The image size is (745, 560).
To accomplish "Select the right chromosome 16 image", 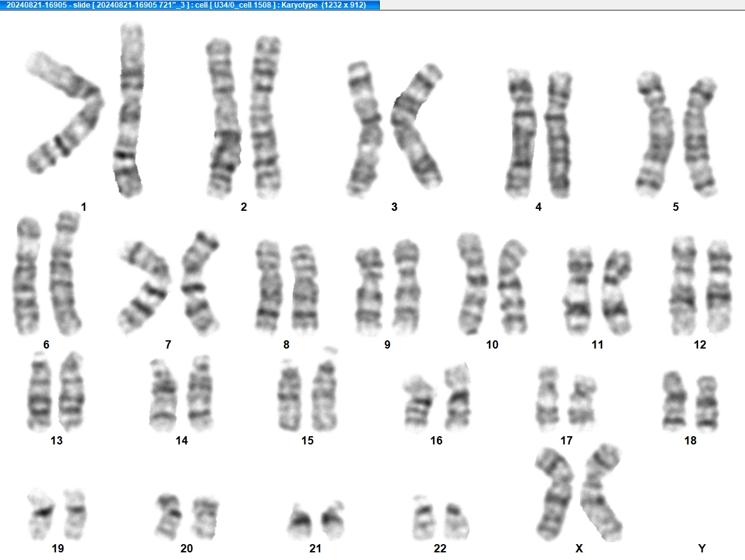I will click(457, 396).
